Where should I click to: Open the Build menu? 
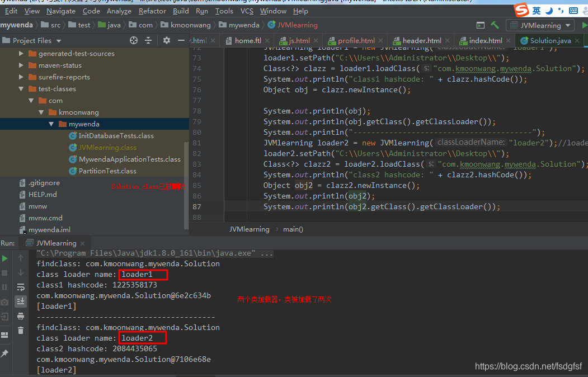click(181, 11)
